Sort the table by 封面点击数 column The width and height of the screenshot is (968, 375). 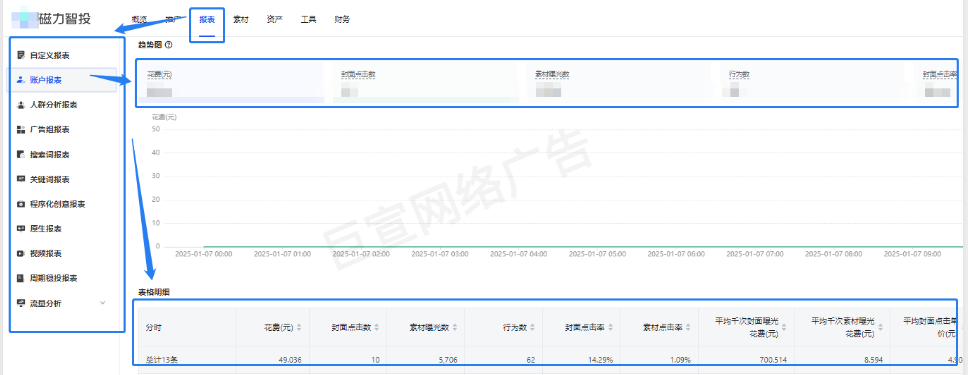coord(377,328)
